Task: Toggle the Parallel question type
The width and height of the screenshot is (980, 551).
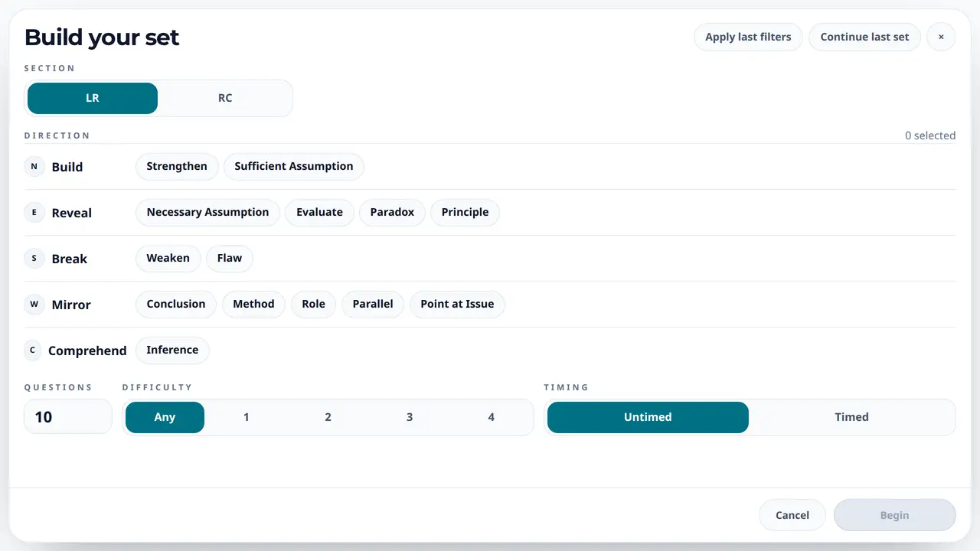Action: tap(373, 304)
